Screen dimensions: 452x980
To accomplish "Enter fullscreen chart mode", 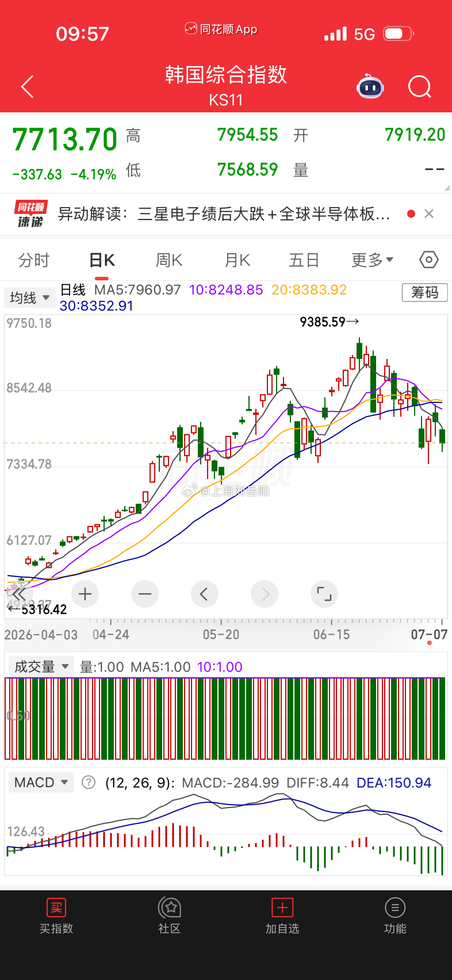I will [x=324, y=594].
